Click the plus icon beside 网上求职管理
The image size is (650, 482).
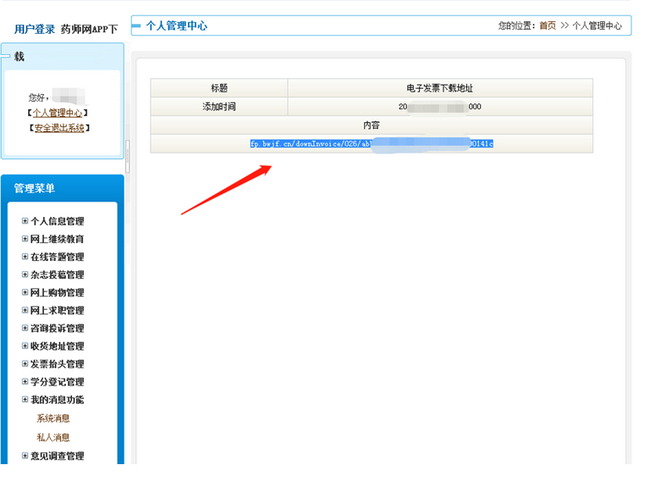[x=25, y=311]
